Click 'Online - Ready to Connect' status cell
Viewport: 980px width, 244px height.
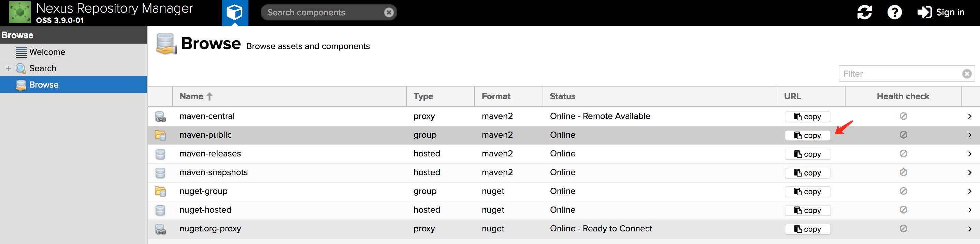(601, 229)
